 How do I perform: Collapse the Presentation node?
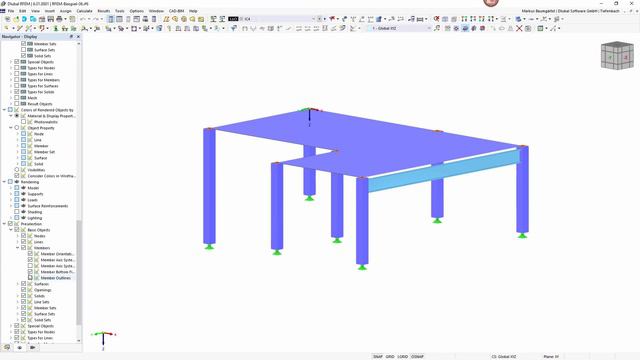(x=4, y=224)
